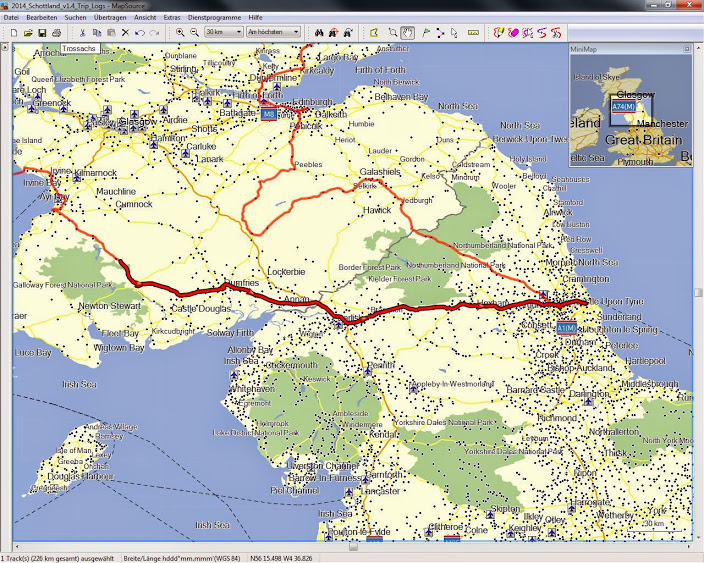
Task: Select the Waypoint flag tool
Action: (x=425, y=32)
